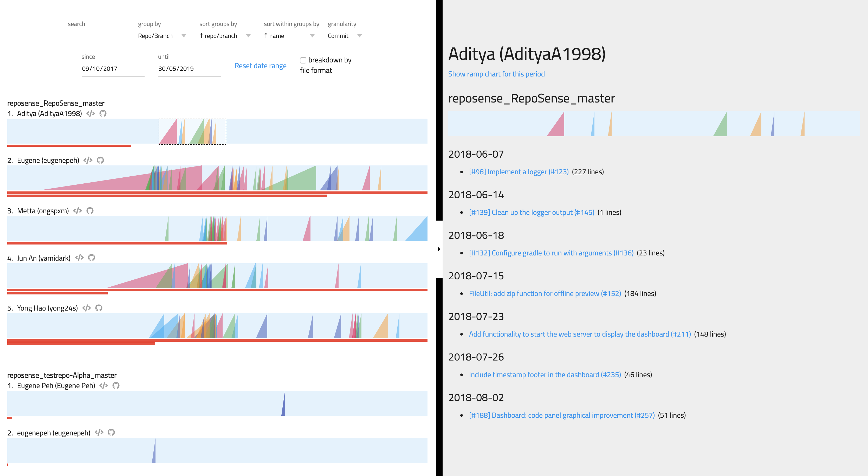
Task: Open commit [#98] Implement a logger
Action: pos(519,172)
